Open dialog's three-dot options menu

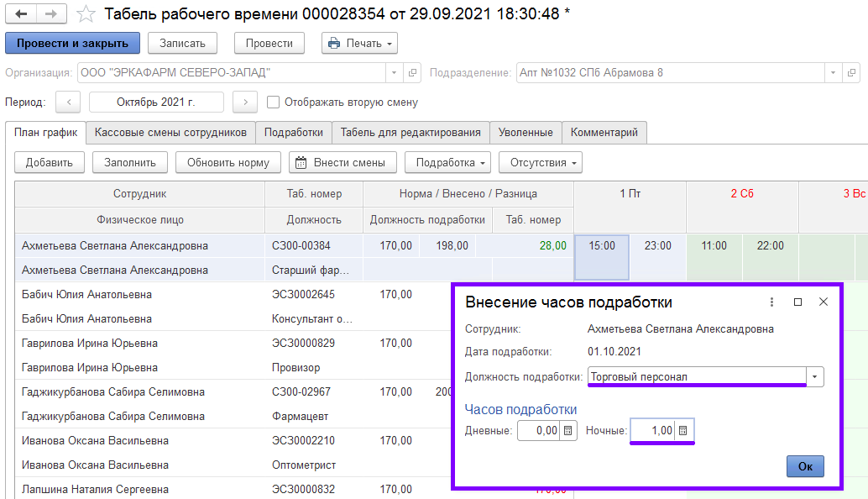coord(771,302)
